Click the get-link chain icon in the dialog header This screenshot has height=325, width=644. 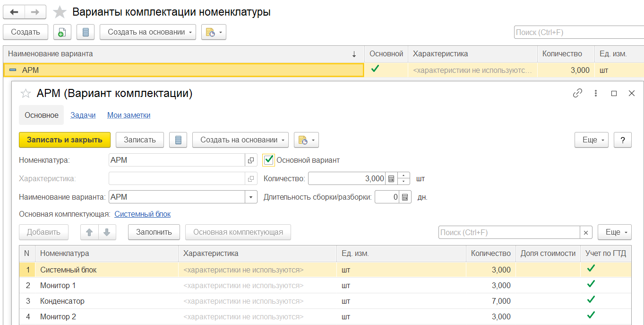tap(577, 93)
